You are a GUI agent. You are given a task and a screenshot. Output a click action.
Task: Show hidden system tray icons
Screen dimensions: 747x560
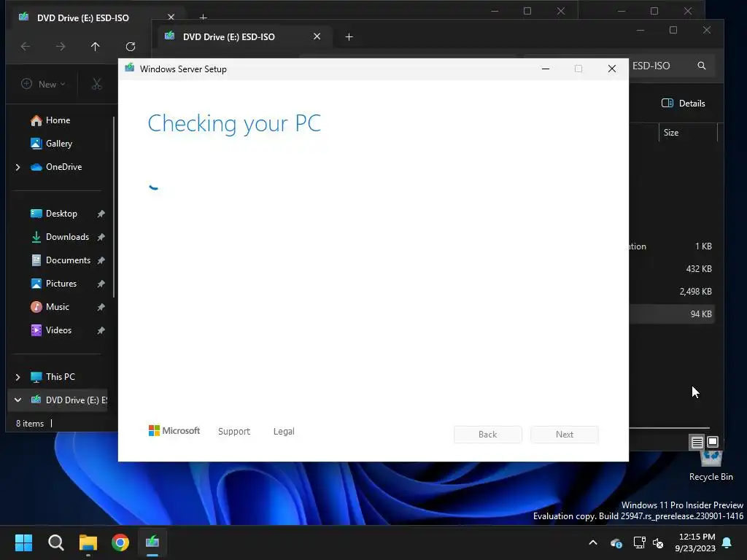593,542
